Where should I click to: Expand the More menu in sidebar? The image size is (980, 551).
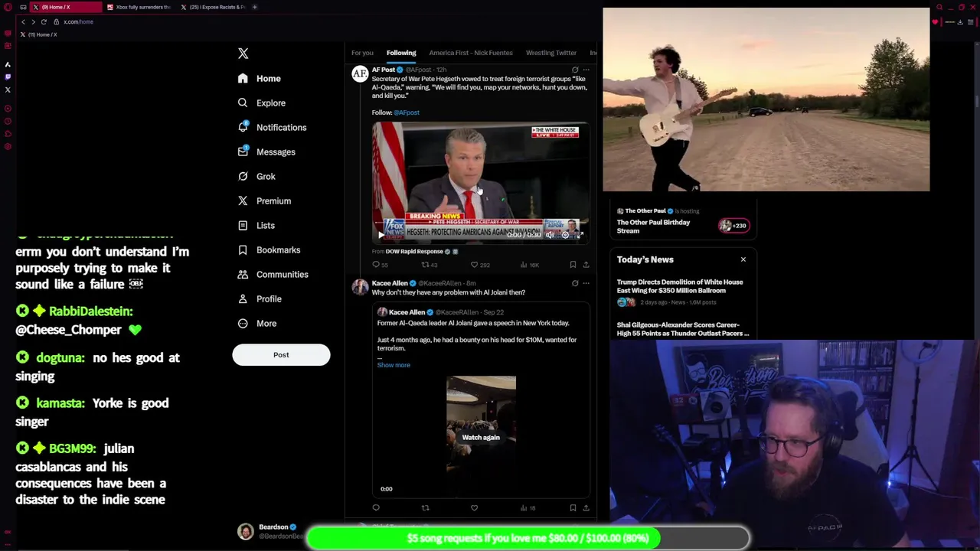pyautogui.click(x=257, y=323)
